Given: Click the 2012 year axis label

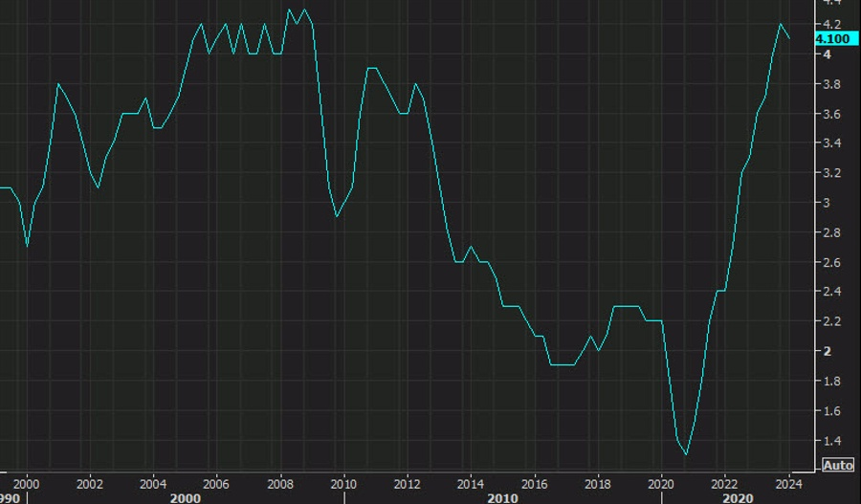Looking at the screenshot, I should 407,484.
